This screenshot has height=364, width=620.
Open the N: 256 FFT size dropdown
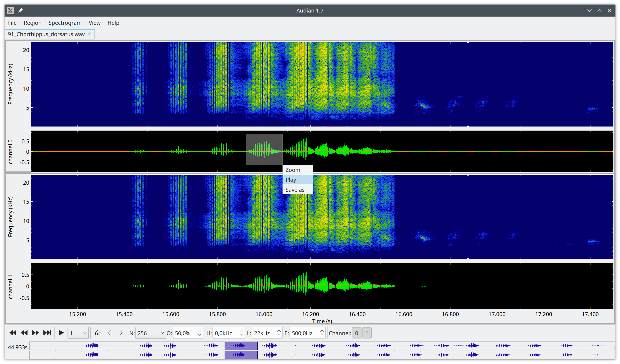click(151, 333)
